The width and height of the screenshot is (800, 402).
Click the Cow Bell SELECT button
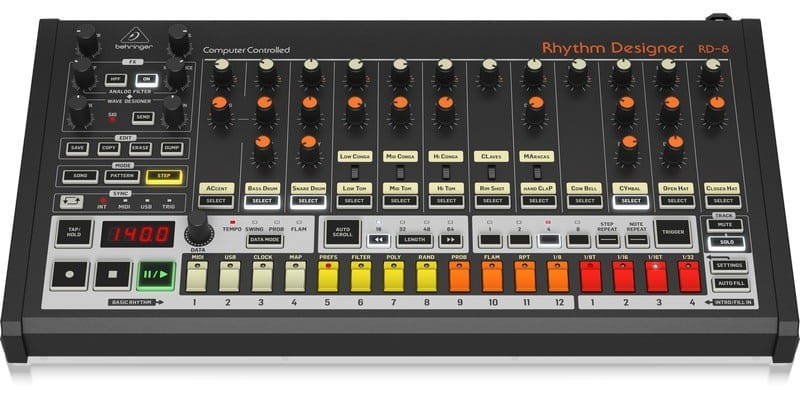[585, 201]
